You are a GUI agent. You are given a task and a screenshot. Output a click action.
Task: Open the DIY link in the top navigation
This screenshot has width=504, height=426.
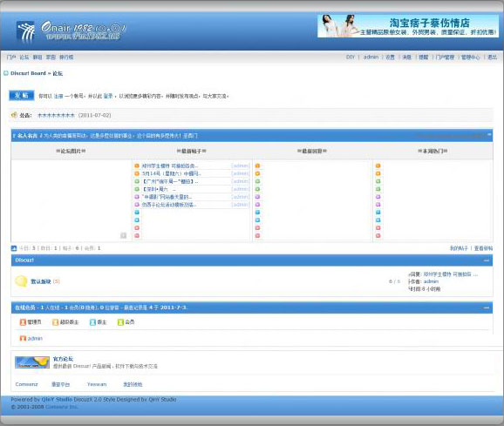351,57
